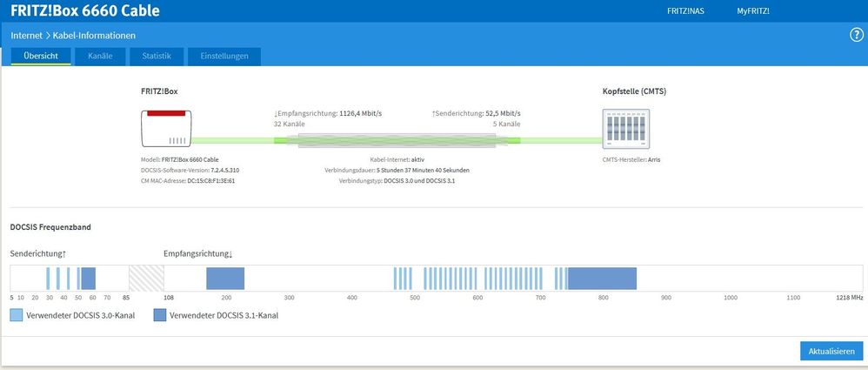Open the MyFRITZ! link
Viewport: 868px width, 370px height.
point(753,11)
